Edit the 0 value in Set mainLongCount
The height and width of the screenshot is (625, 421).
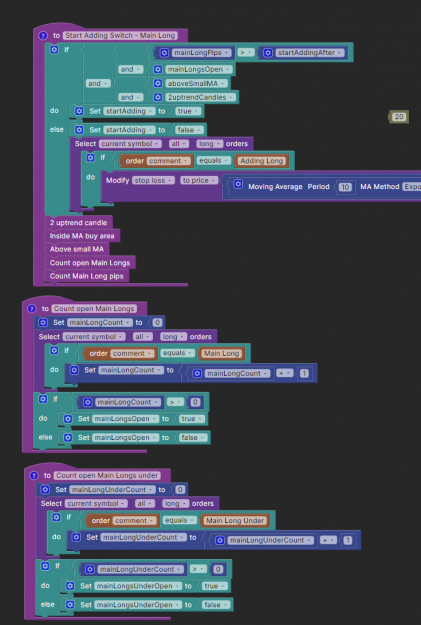[157, 322]
